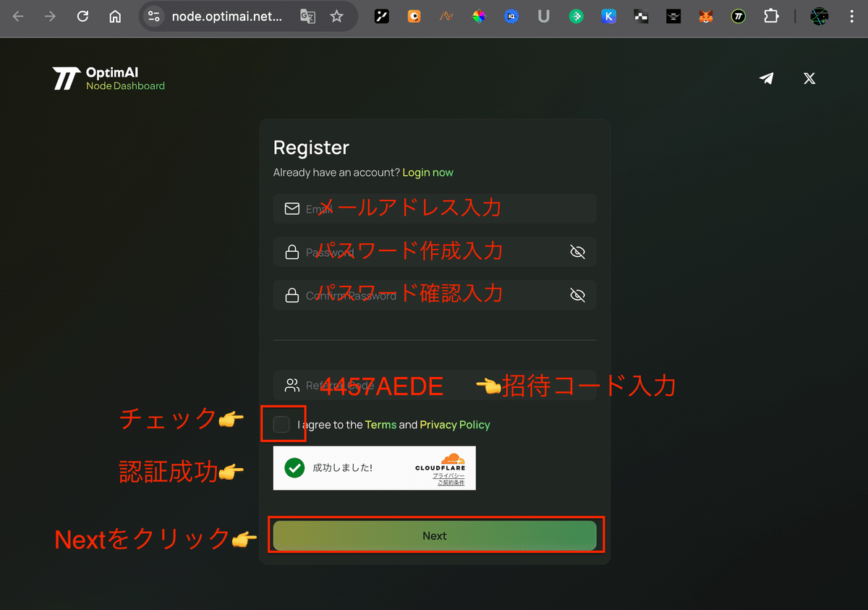
Task: Open the Terms link
Action: coord(381,425)
